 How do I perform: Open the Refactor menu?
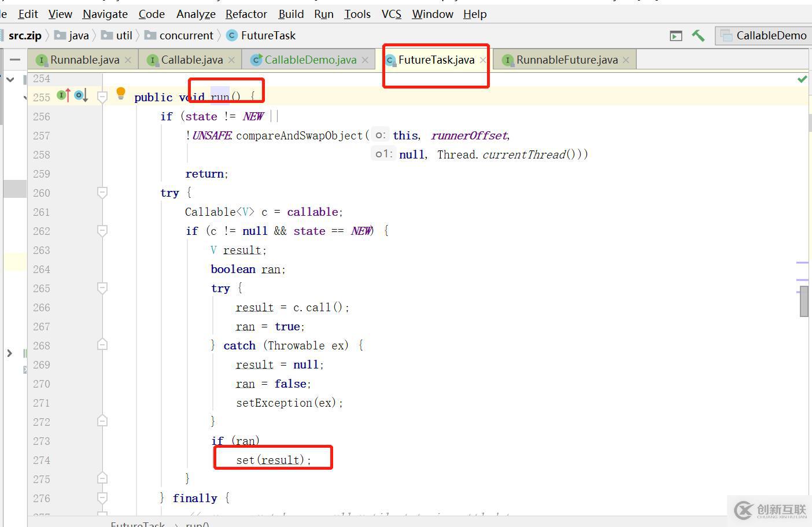point(246,14)
